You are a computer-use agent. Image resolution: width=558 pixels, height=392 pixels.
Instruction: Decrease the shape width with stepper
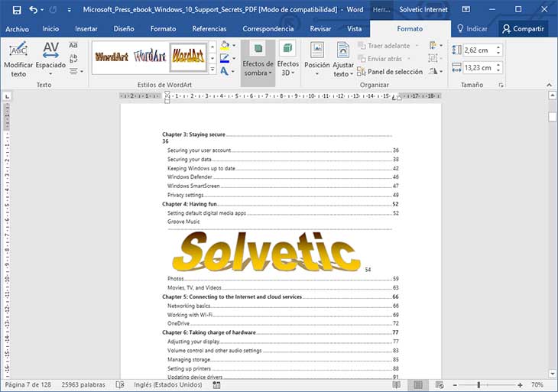[x=498, y=71]
